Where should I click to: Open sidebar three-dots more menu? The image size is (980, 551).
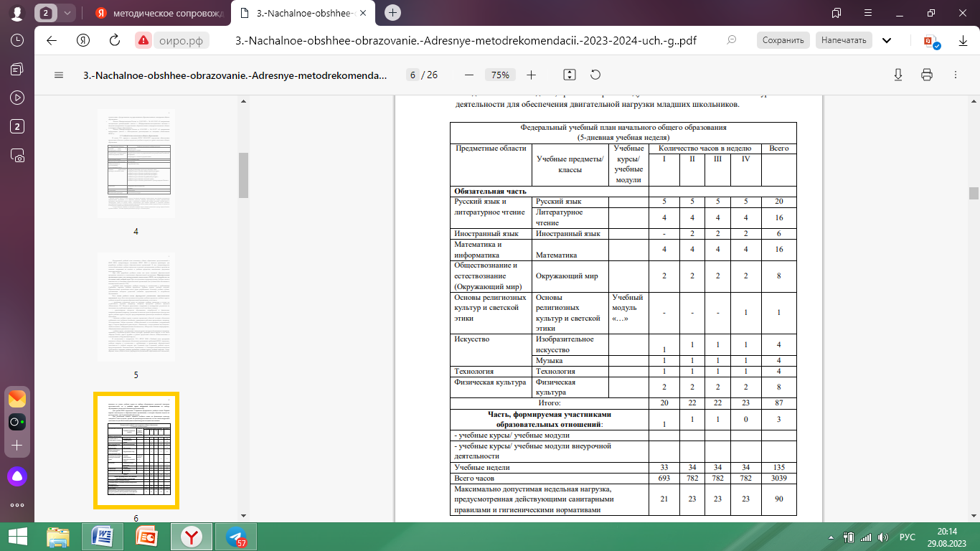pos(17,505)
